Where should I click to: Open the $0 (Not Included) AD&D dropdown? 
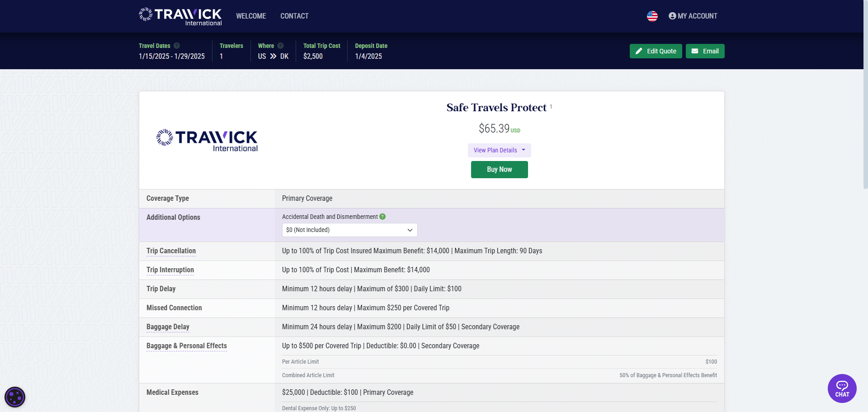coord(349,230)
